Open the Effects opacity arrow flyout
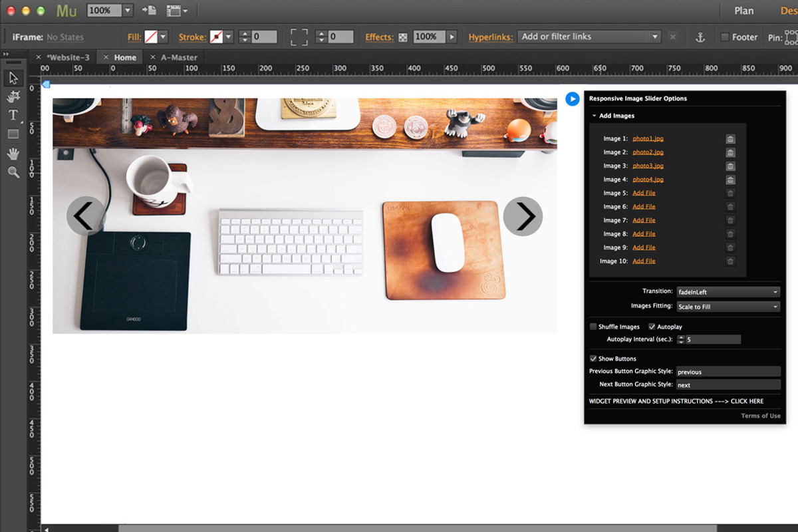This screenshot has width=798, height=532. (x=452, y=37)
